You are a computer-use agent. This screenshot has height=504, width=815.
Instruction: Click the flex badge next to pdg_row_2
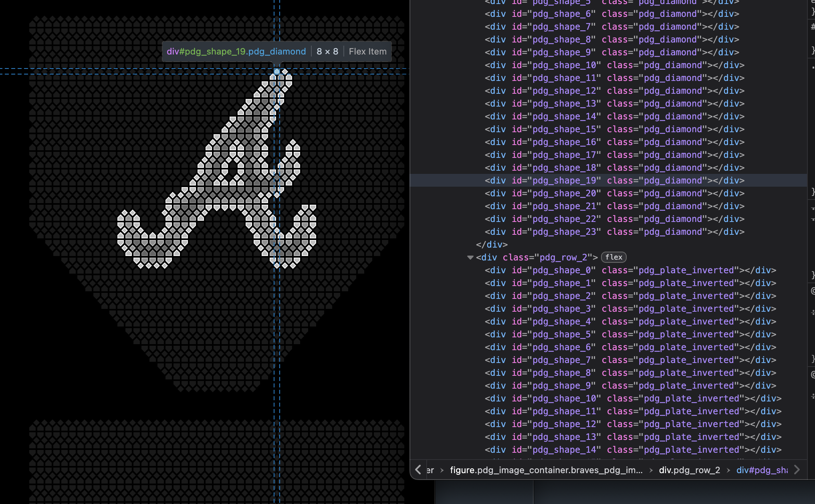click(x=613, y=257)
